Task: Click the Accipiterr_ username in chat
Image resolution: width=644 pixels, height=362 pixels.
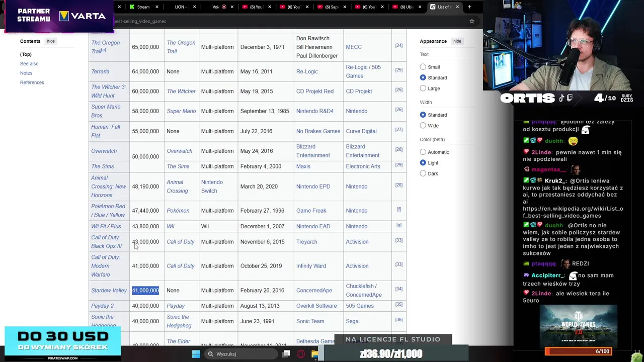Action: pyautogui.click(x=548, y=276)
